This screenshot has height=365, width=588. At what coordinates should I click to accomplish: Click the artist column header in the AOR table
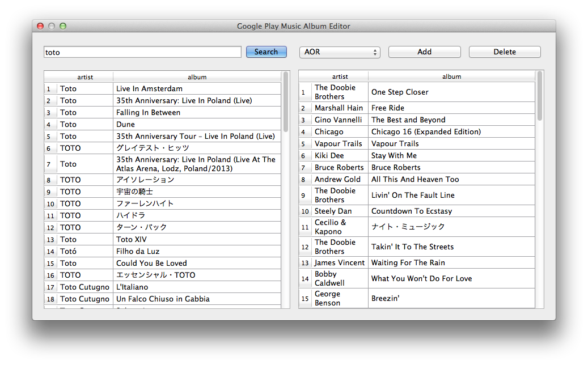340,77
